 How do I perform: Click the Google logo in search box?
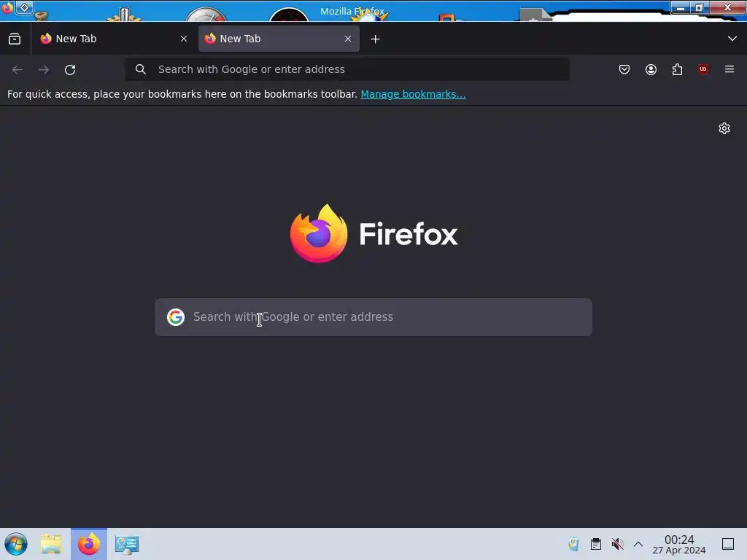pos(176,317)
